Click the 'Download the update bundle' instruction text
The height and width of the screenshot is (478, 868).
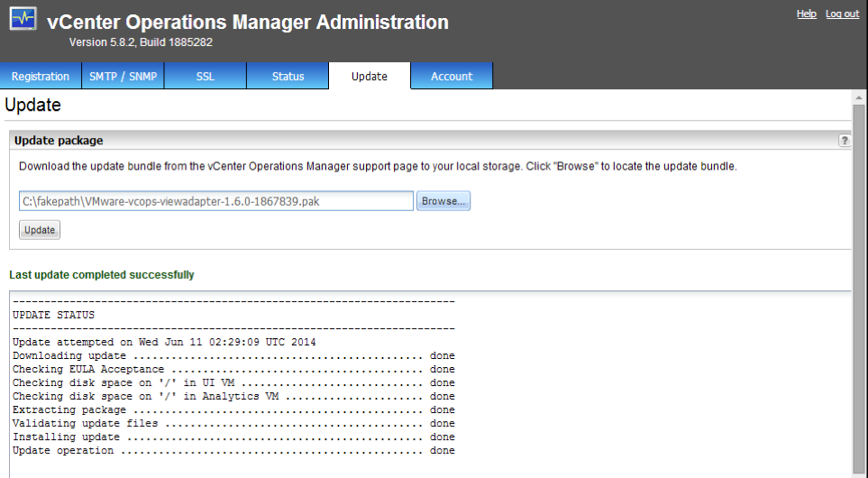[378, 166]
